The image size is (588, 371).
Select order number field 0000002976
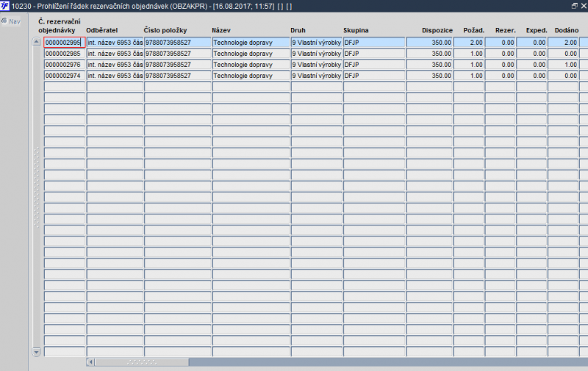click(65, 65)
